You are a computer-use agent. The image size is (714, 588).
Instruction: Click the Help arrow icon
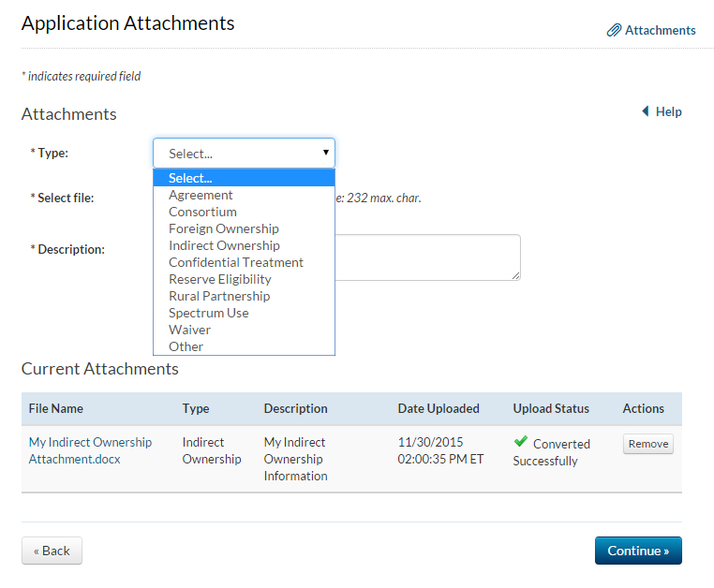(x=645, y=111)
